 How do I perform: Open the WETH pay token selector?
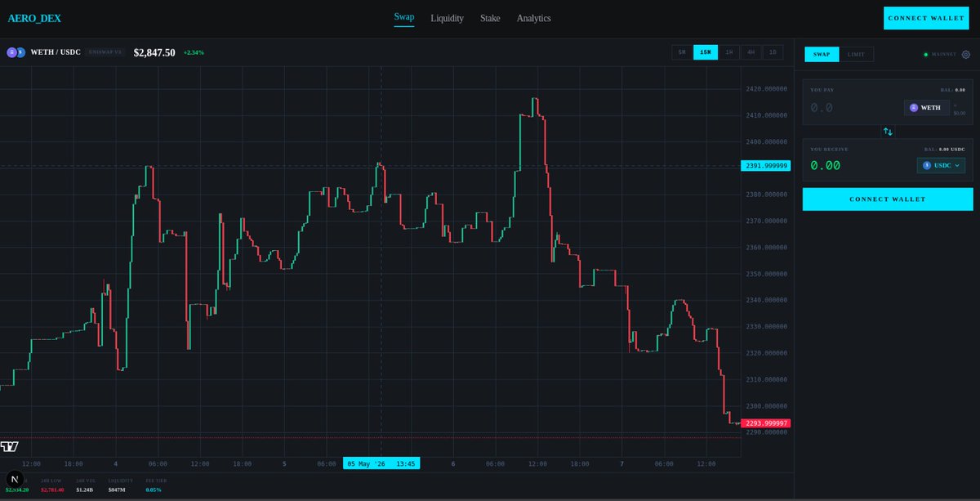tap(926, 108)
